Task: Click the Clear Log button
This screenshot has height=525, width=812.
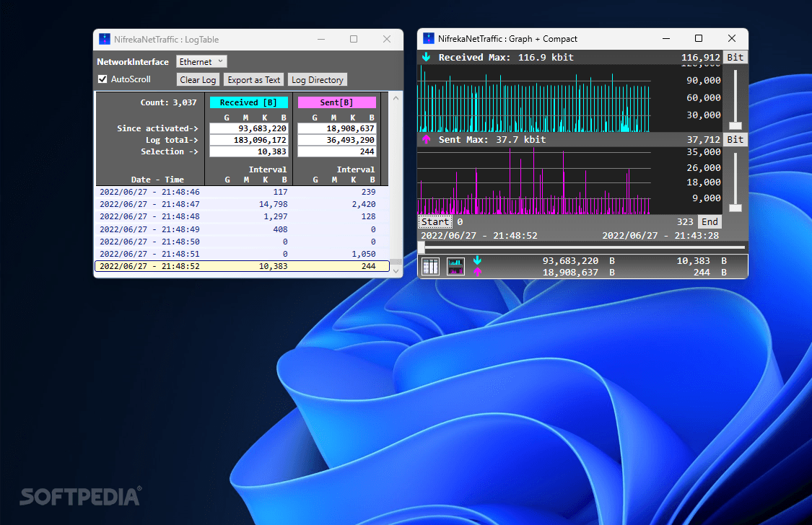Action: (x=198, y=79)
